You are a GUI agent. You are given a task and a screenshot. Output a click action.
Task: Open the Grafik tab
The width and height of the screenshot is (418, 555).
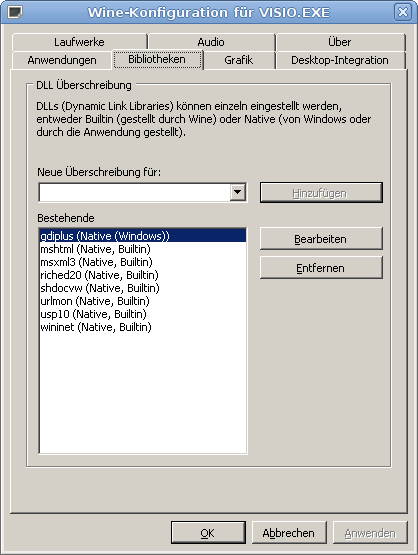(x=239, y=60)
